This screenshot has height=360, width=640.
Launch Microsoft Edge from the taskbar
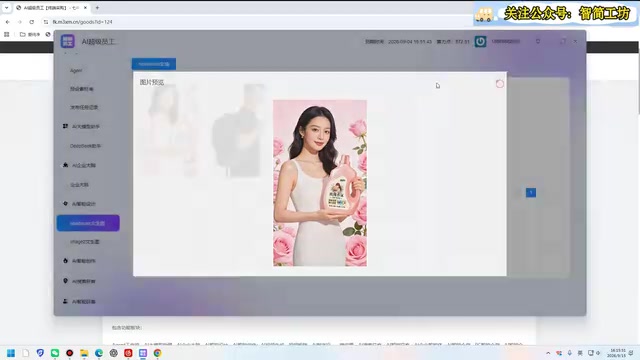(99, 353)
